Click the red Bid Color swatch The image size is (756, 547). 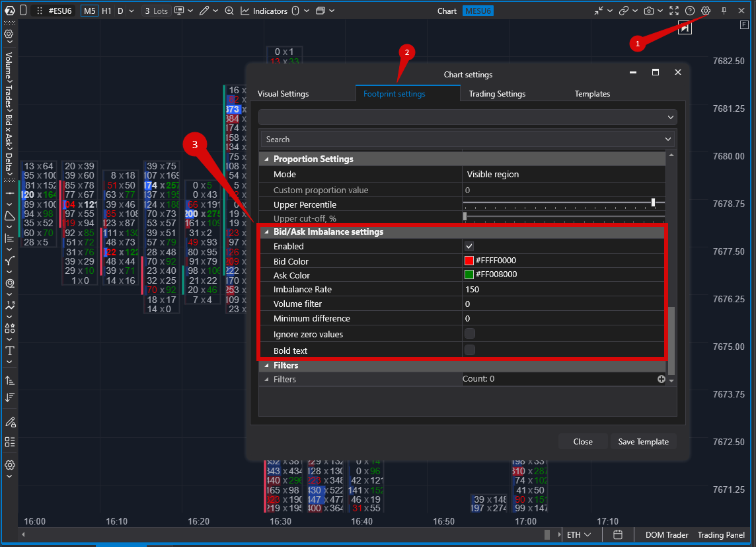coord(469,261)
